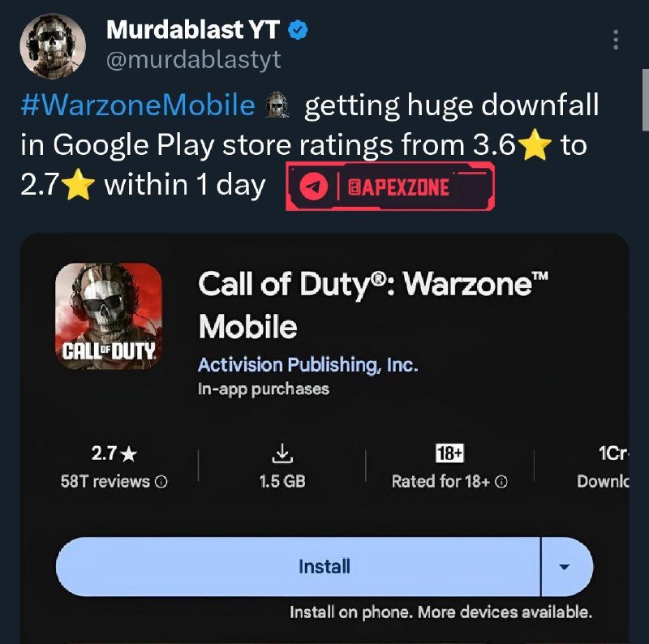Click the 1Cr+ downloads stat
The width and height of the screenshot is (649, 644).
coord(603,467)
